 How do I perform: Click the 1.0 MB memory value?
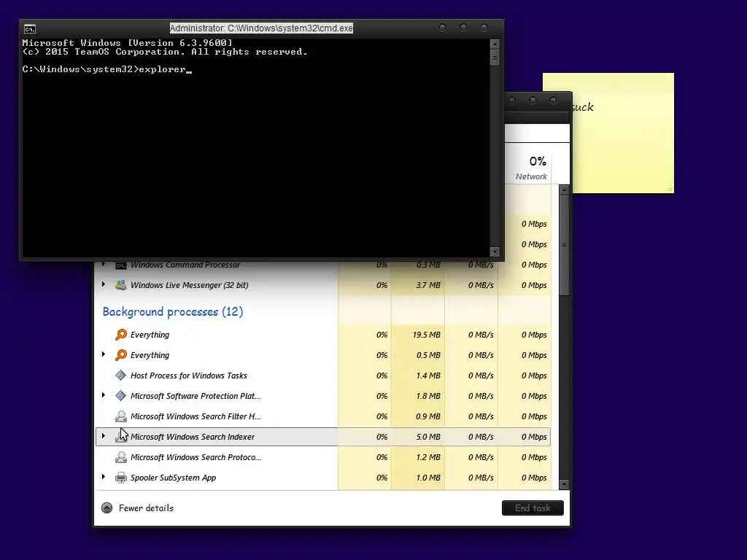click(x=428, y=478)
